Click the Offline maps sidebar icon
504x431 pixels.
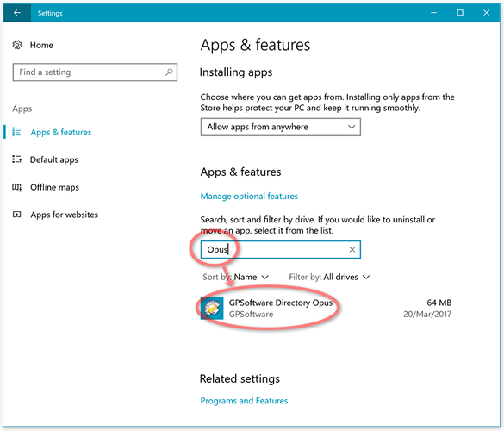coord(16,187)
